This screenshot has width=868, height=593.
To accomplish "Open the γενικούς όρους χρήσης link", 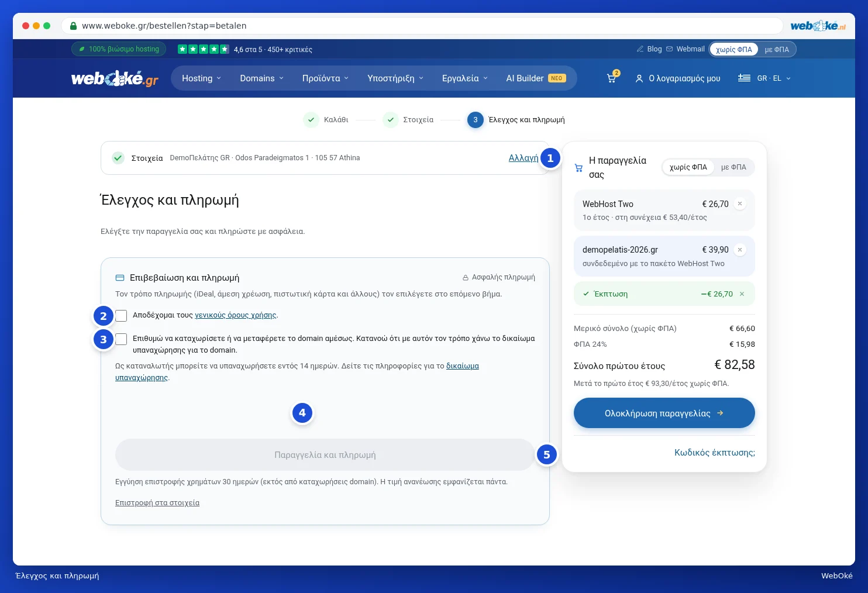I will point(235,315).
